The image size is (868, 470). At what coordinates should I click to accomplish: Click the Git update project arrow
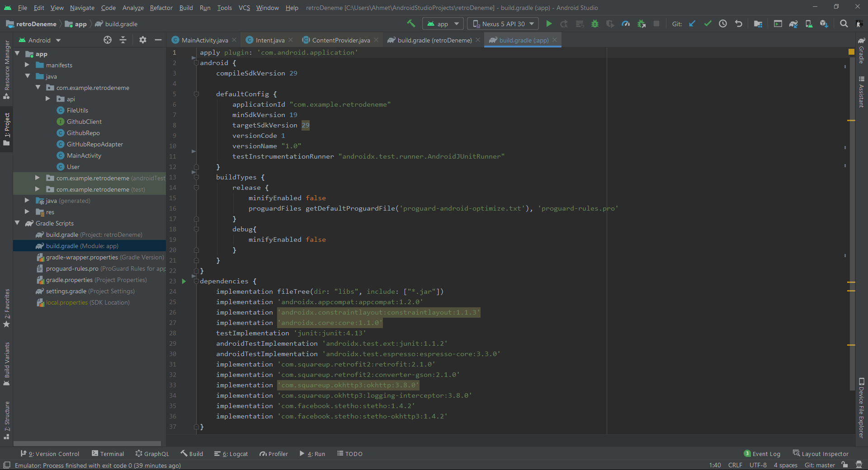coord(692,24)
